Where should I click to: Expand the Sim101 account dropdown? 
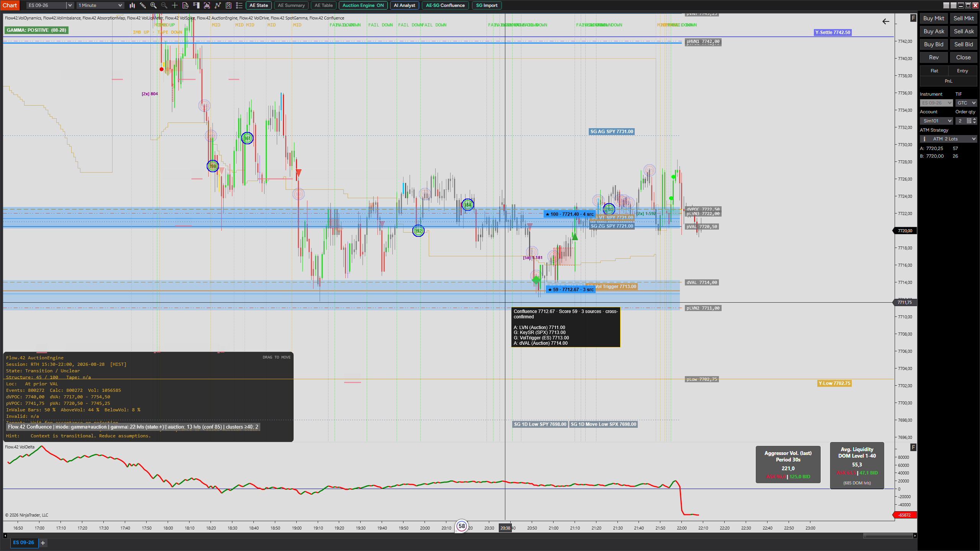point(936,121)
